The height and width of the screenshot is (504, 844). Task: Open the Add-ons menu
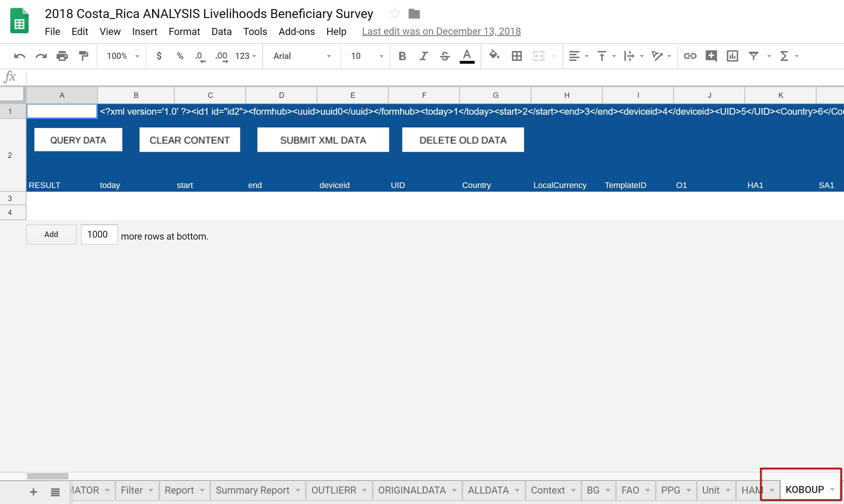297,32
